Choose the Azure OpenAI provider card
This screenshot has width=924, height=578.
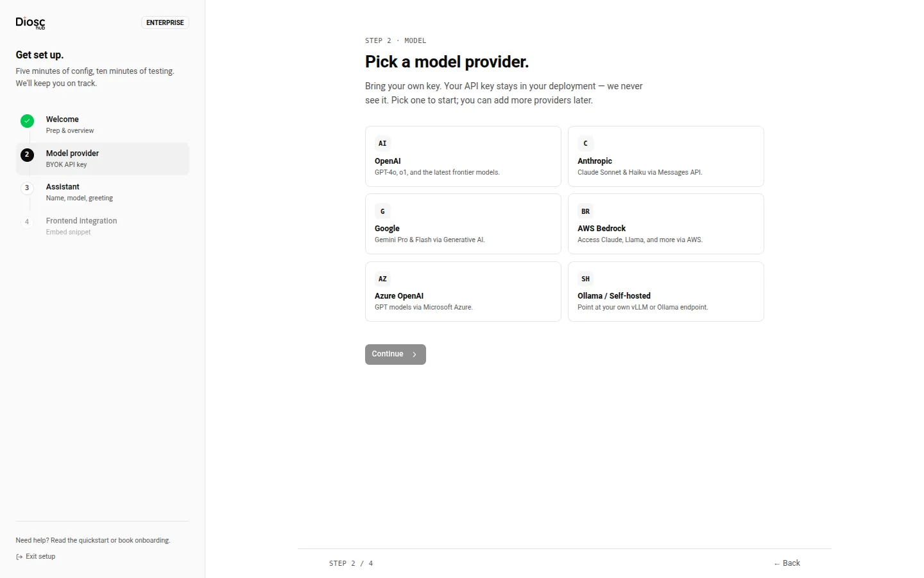pos(463,292)
